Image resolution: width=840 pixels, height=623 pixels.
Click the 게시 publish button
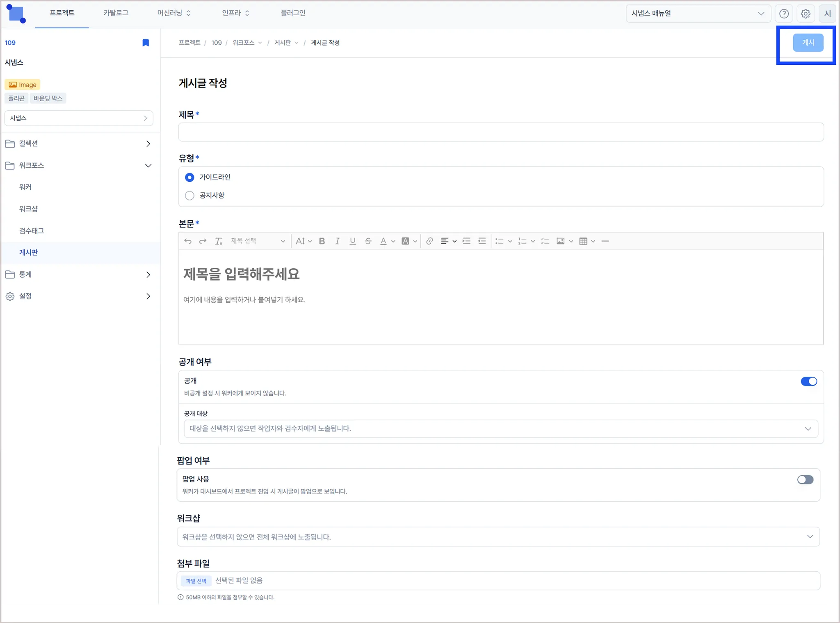click(808, 43)
